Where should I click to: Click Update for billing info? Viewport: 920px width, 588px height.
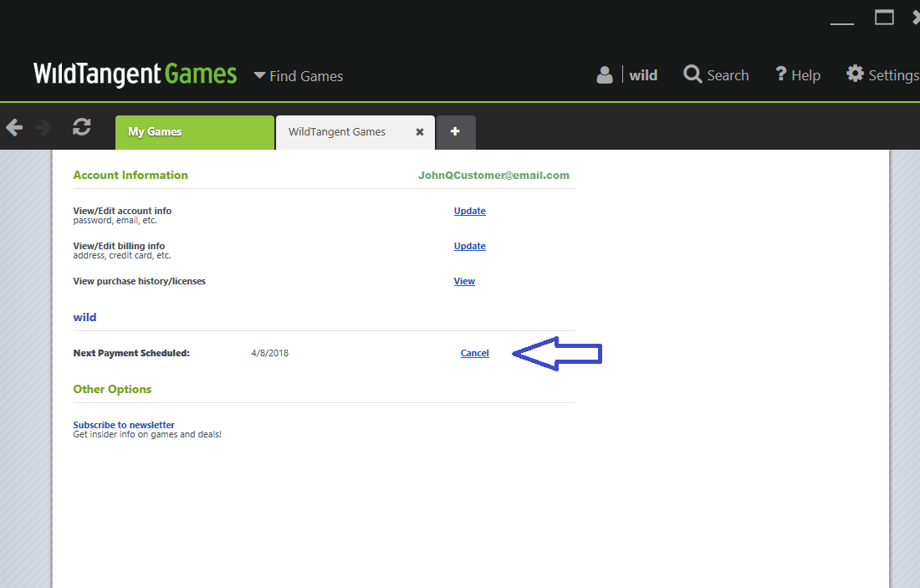coord(469,246)
